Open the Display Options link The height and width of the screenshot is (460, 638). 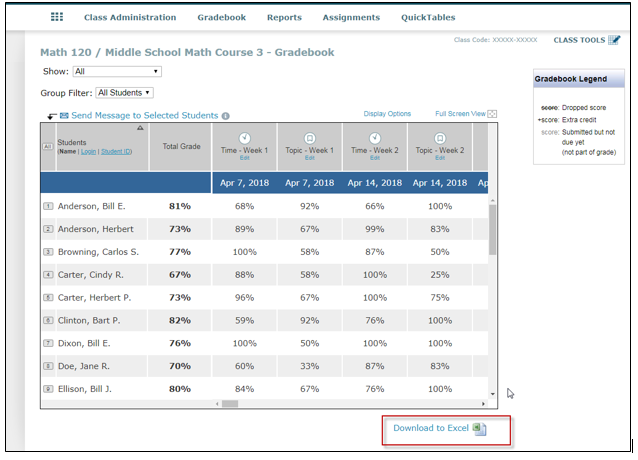[387, 114]
